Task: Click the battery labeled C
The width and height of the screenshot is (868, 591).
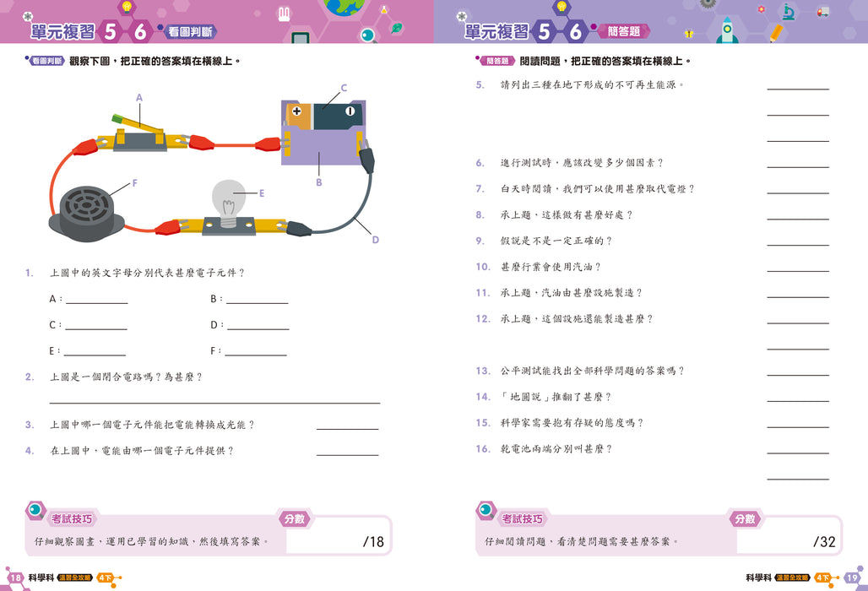Action: pos(324,117)
